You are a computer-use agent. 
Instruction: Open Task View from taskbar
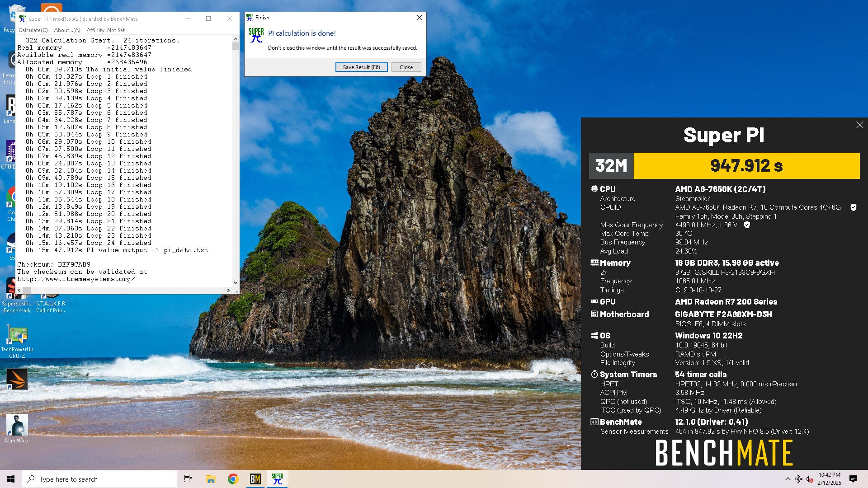point(188,479)
